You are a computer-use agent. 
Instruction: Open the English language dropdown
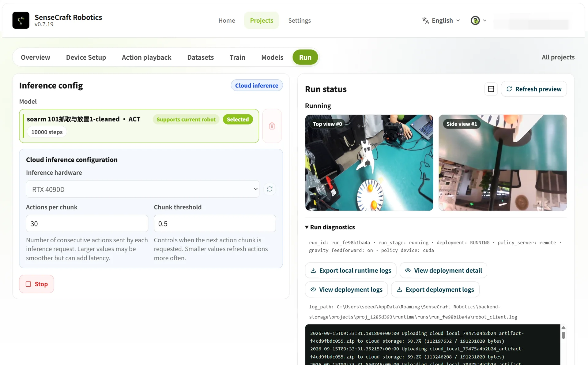click(x=441, y=20)
